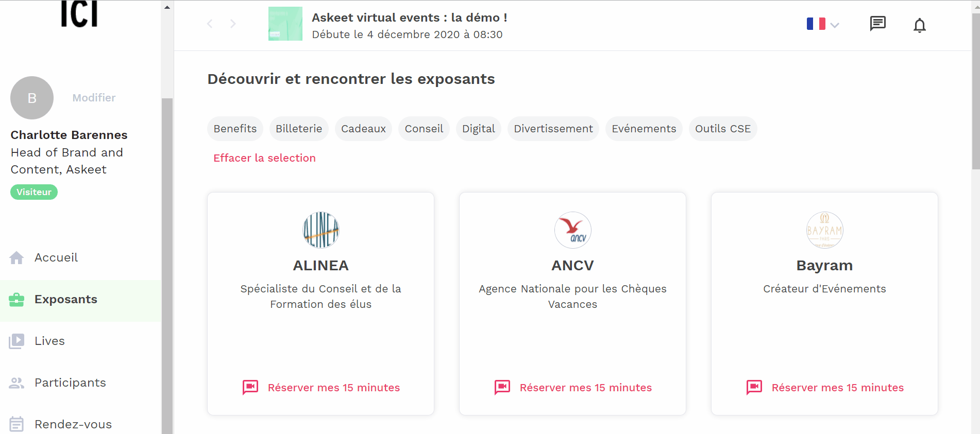Click the Bayram circular logo
Image resolution: width=980 pixels, height=434 pixels.
click(x=825, y=230)
